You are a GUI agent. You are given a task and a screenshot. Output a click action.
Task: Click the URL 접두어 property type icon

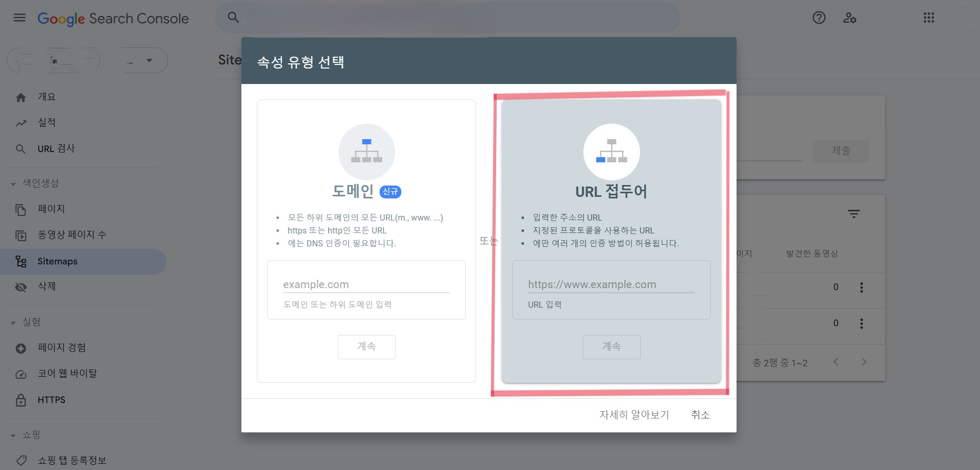(x=612, y=152)
